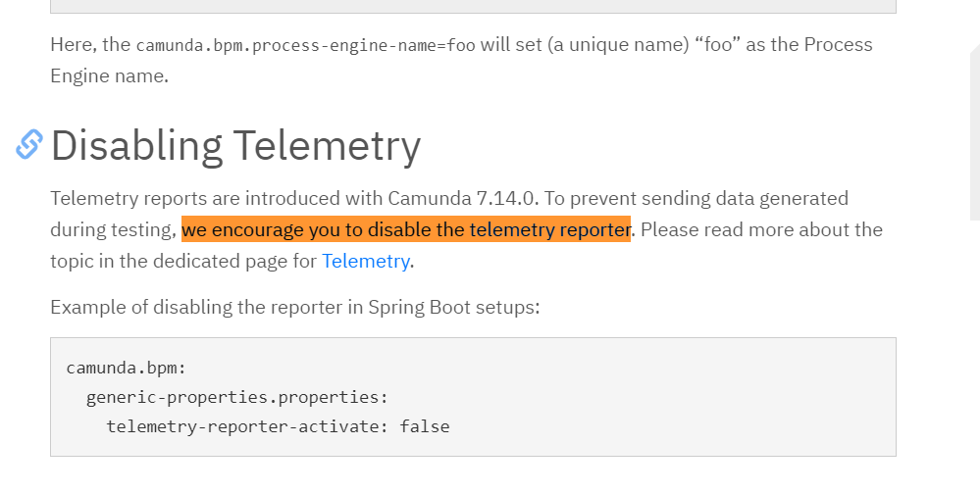The height and width of the screenshot is (494, 980).
Task: Click the words Spring Boot setups
Action: point(454,307)
